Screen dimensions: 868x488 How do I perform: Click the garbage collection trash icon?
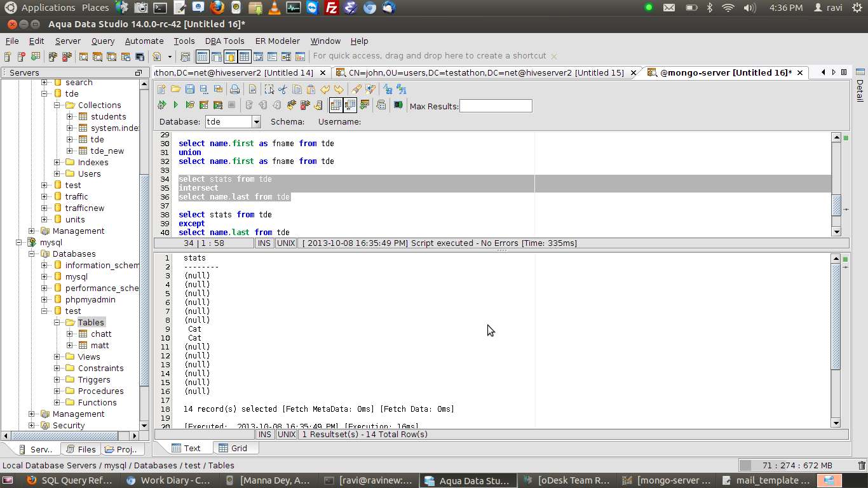862,466
